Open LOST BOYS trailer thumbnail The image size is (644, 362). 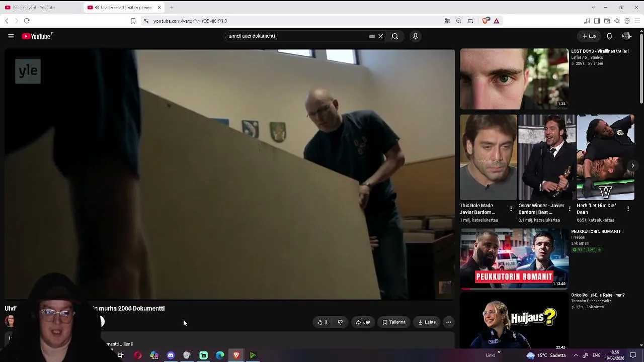514,78
